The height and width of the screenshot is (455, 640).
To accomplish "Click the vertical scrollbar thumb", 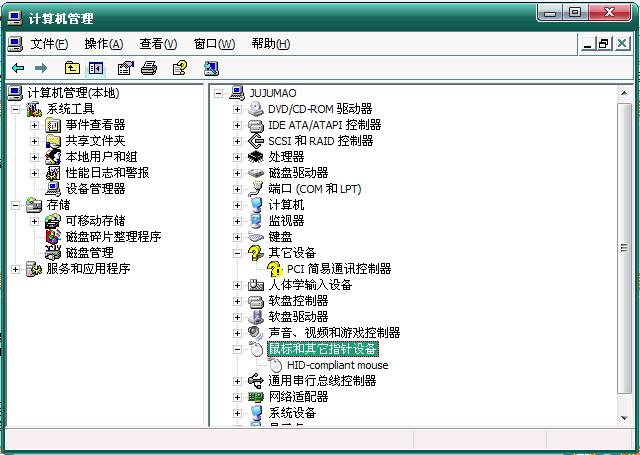I will coord(624,248).
